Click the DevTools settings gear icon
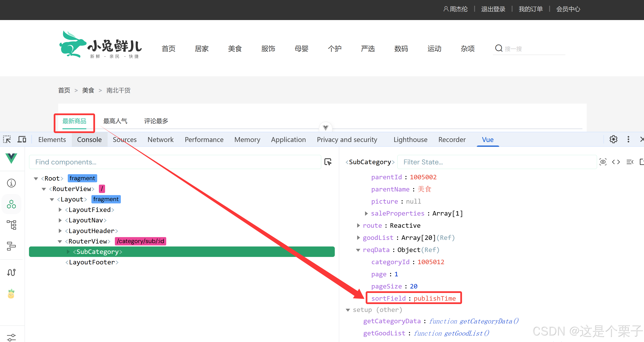This screenshot has height=342, width=644. click(613, 139)
